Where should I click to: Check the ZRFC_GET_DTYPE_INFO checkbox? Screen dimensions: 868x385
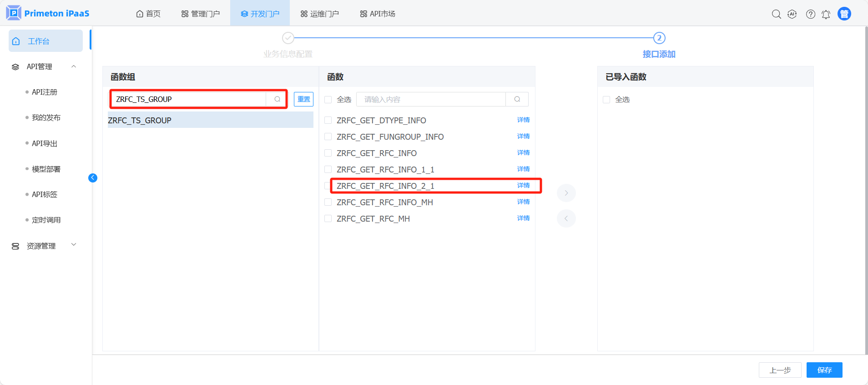(x=328, y=121)
